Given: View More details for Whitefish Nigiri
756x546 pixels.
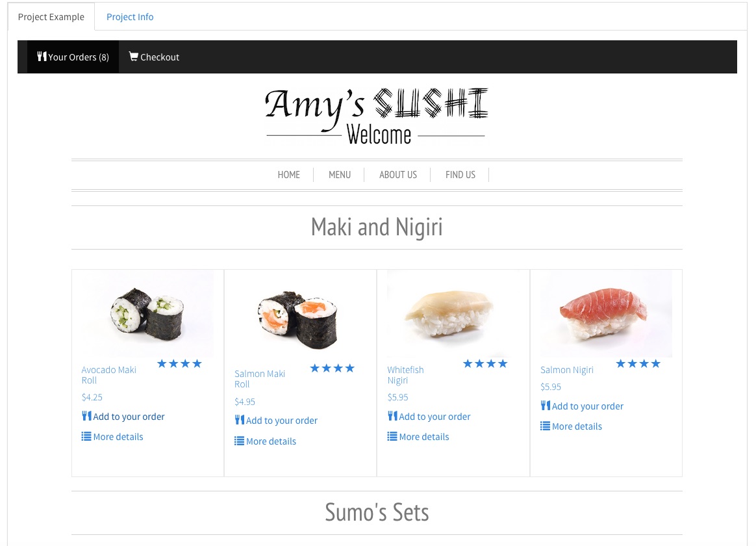Looking at the screenshot, I should [x=424, y=437].
